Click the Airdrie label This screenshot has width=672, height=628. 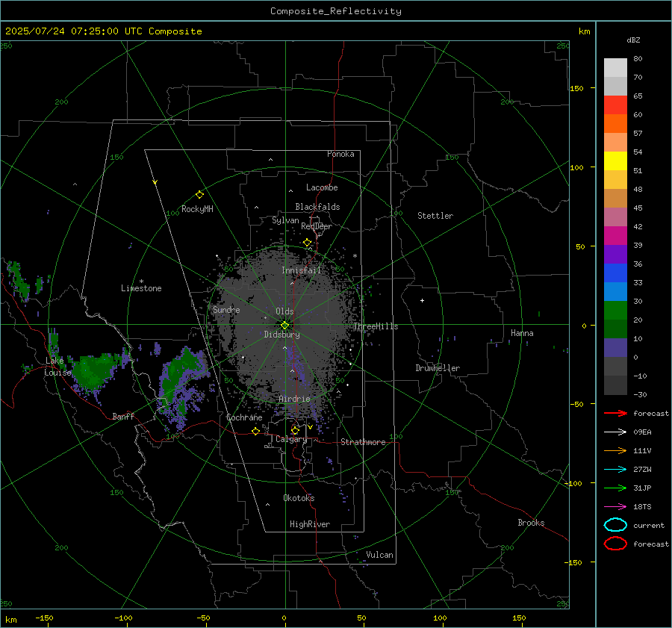click(294, 399)
